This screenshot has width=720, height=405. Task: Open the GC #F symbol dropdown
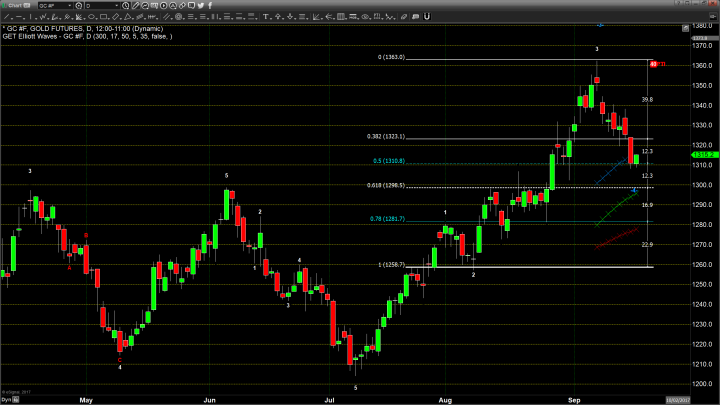68,6
